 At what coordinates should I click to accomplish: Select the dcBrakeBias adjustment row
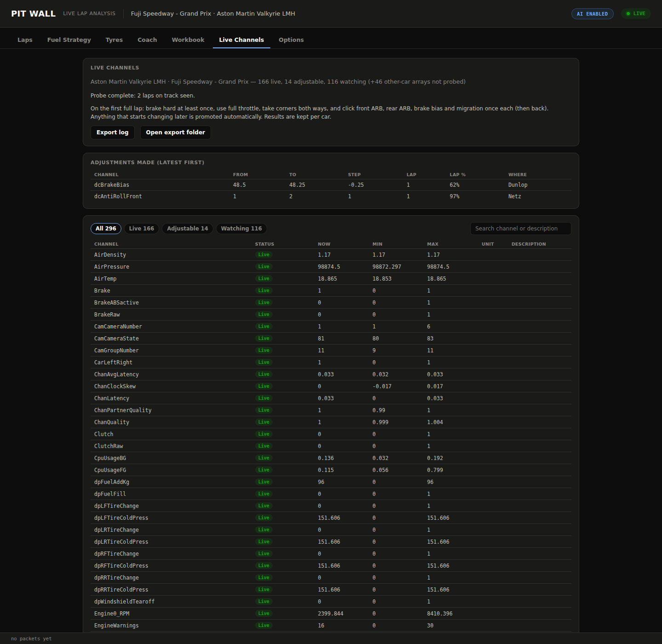[x=331, y=185]
